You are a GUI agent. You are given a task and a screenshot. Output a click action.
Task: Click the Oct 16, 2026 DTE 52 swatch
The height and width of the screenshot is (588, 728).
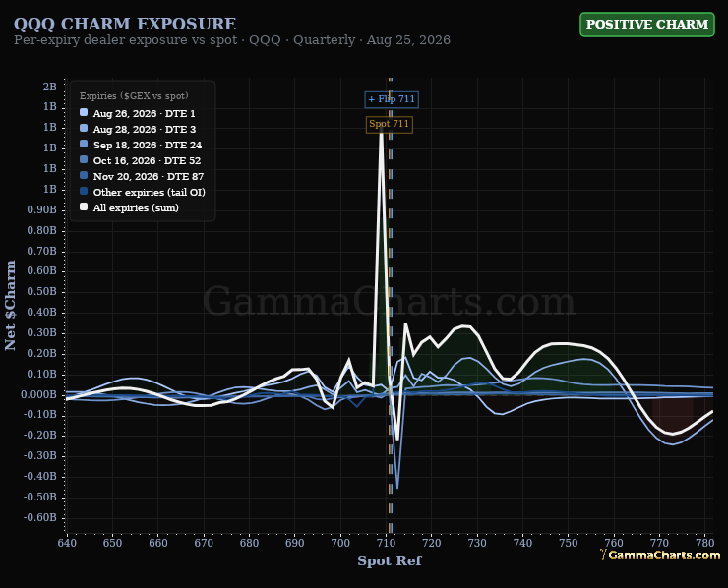(x=84, y=159)
